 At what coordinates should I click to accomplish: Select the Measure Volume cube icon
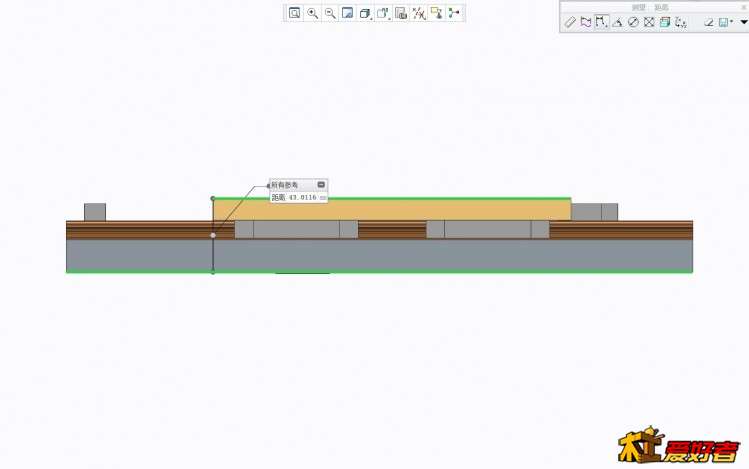point(665,22)
